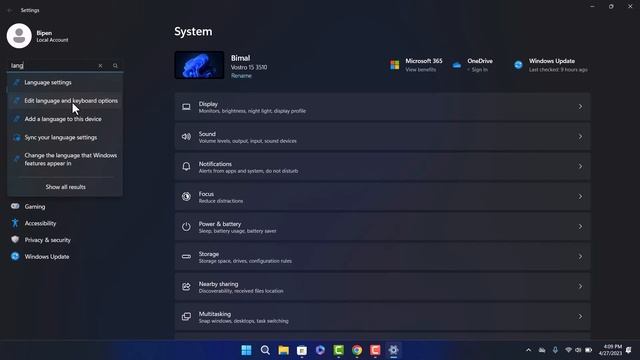Expand the Power & battery row chevron
Image resolution: width=640 pixels, height=360 pixels.
point(580,227)
